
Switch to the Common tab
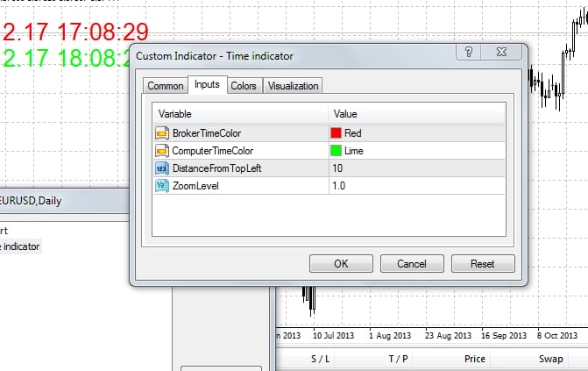tap(165, 86)
